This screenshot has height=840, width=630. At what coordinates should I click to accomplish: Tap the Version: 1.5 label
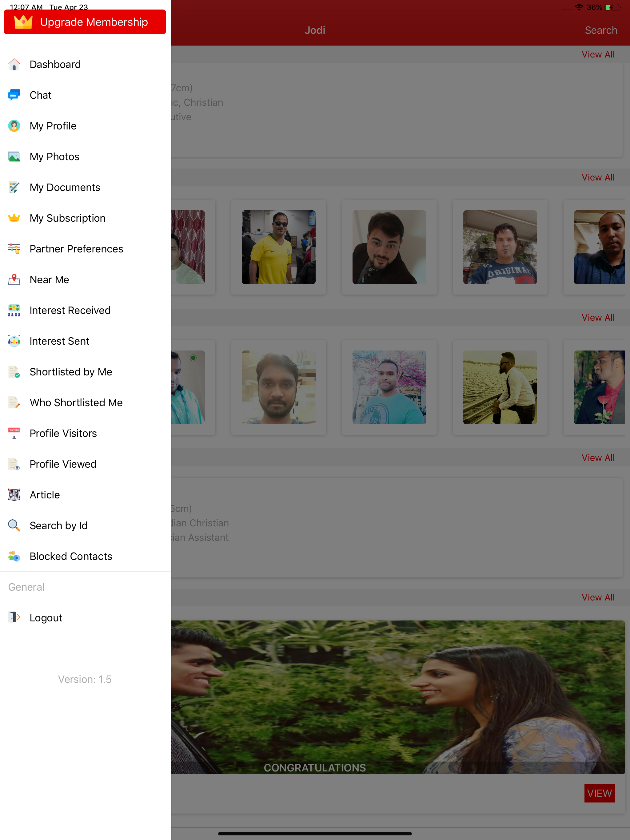[85, 679]
